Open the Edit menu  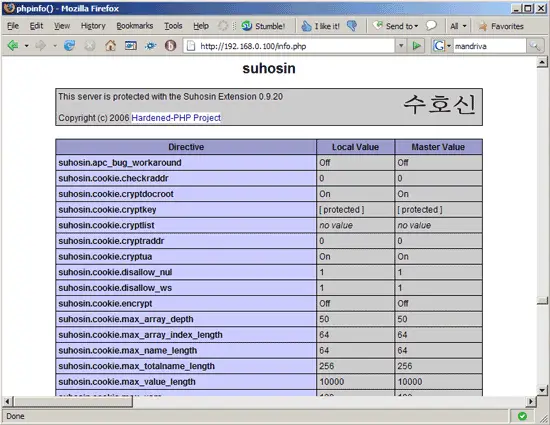36,26
